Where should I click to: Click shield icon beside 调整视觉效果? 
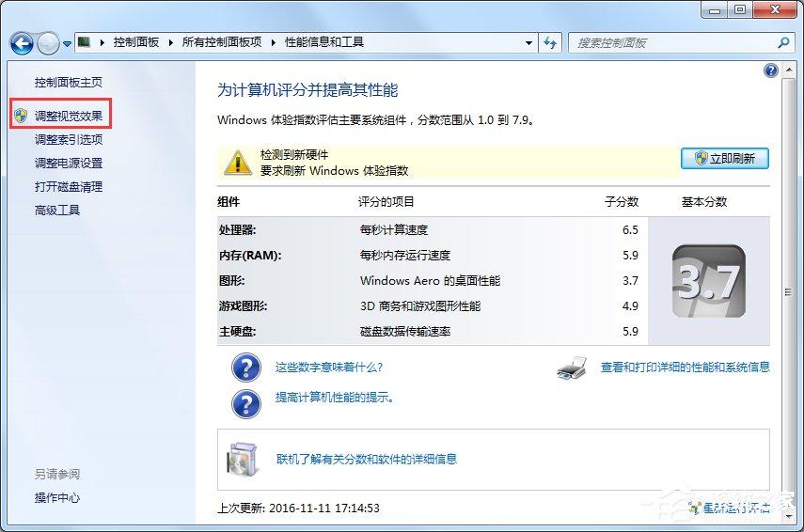(21, 116)
